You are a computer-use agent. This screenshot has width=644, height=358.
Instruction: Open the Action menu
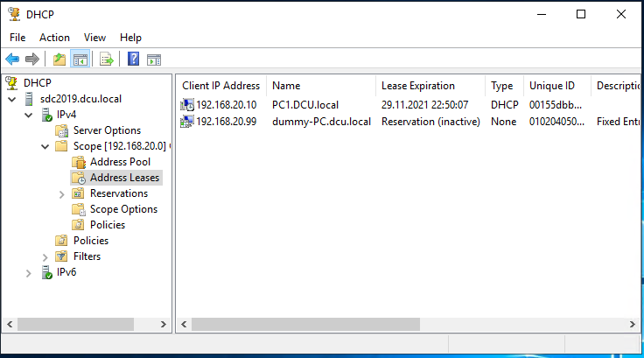tap(54, 38)
